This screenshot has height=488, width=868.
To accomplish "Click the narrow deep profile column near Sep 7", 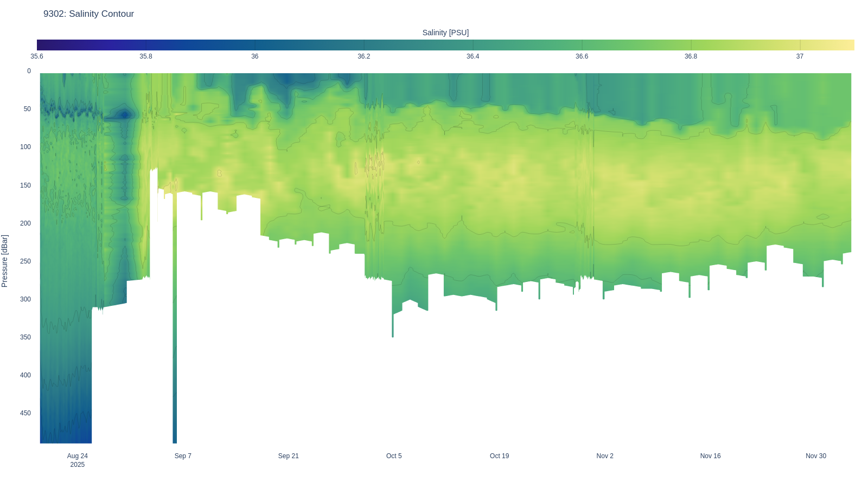I will tap(175, 352).
